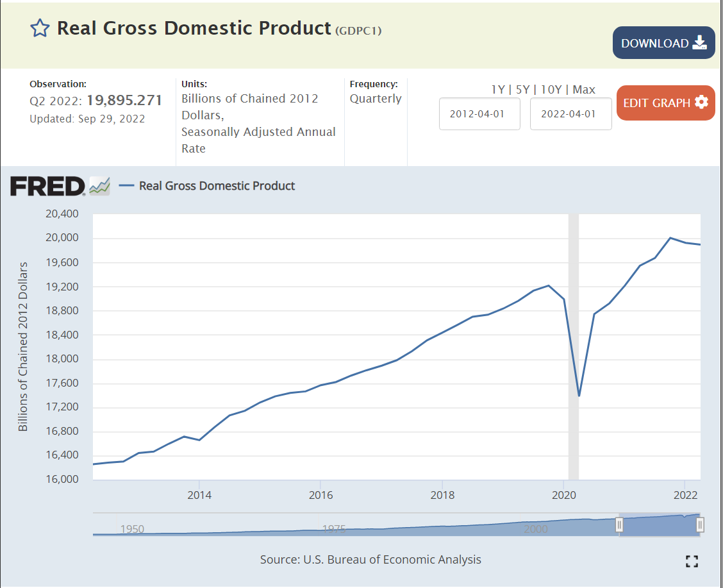The height and width of the screenshot is (588, 723).
Task: Click the start date field showing 2012-04-01
Action: [479, 114]
